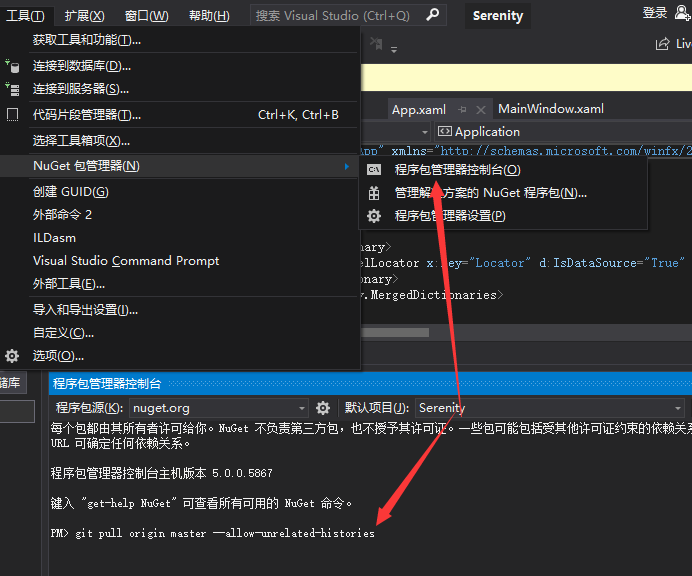Select 外部命令 2 menu entry

[x=178, y=215]
